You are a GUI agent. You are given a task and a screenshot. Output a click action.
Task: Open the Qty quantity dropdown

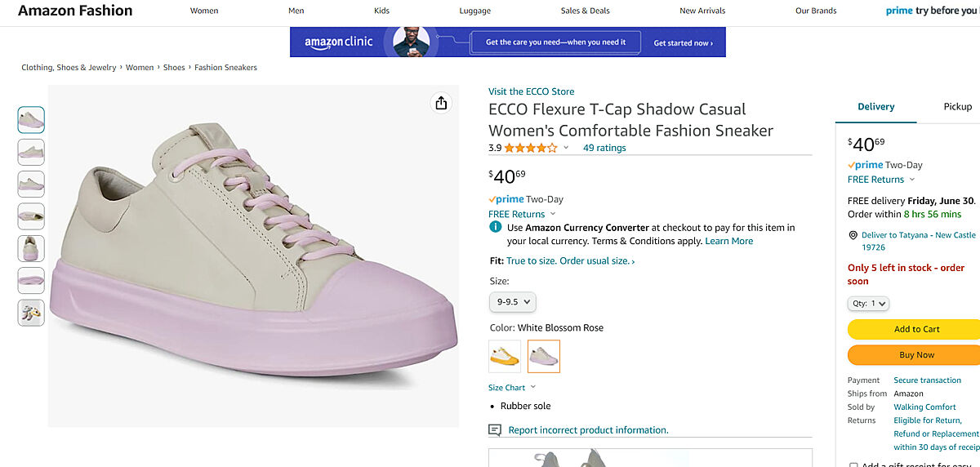868,304
